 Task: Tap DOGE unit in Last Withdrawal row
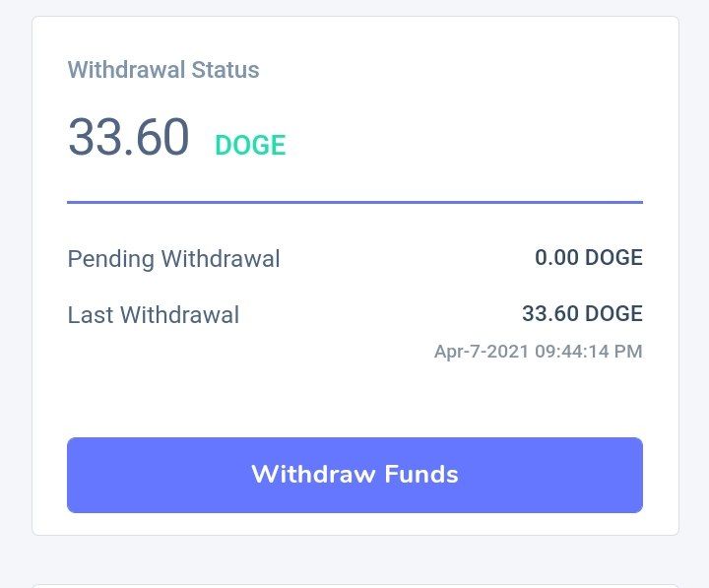(x=613, y=314)
